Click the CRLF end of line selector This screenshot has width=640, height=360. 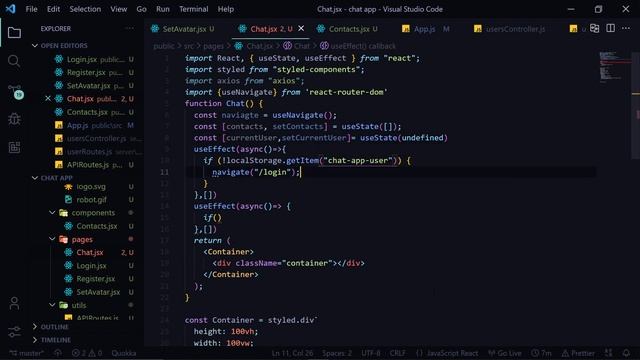(398, 353)
